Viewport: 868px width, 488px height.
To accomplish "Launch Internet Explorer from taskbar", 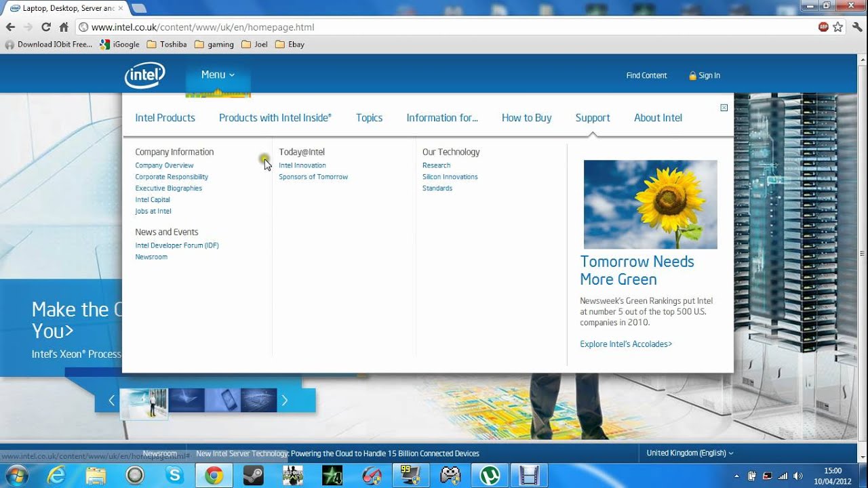I will click(x=56, y=475).
